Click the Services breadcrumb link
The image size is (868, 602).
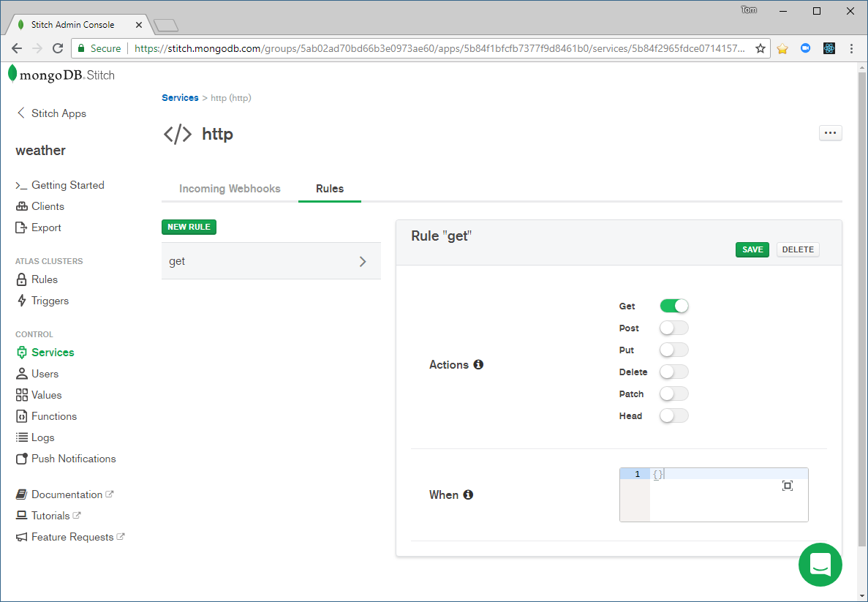click(180, 97)
